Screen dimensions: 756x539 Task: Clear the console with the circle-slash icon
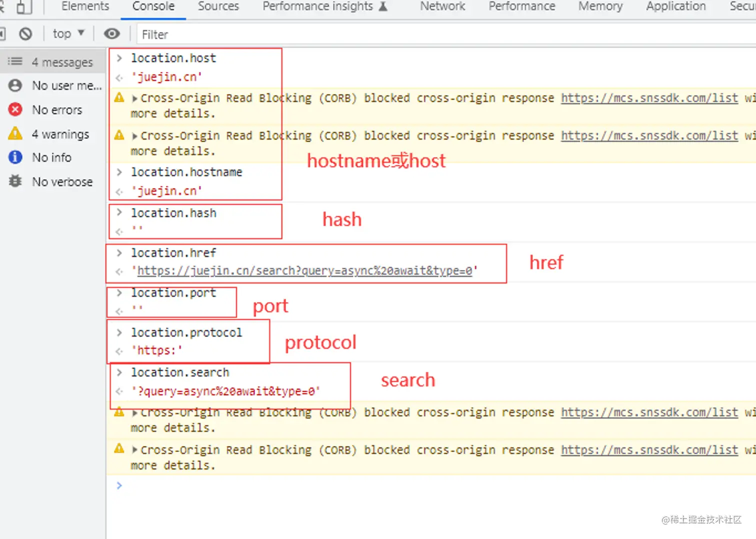[25, 34]
